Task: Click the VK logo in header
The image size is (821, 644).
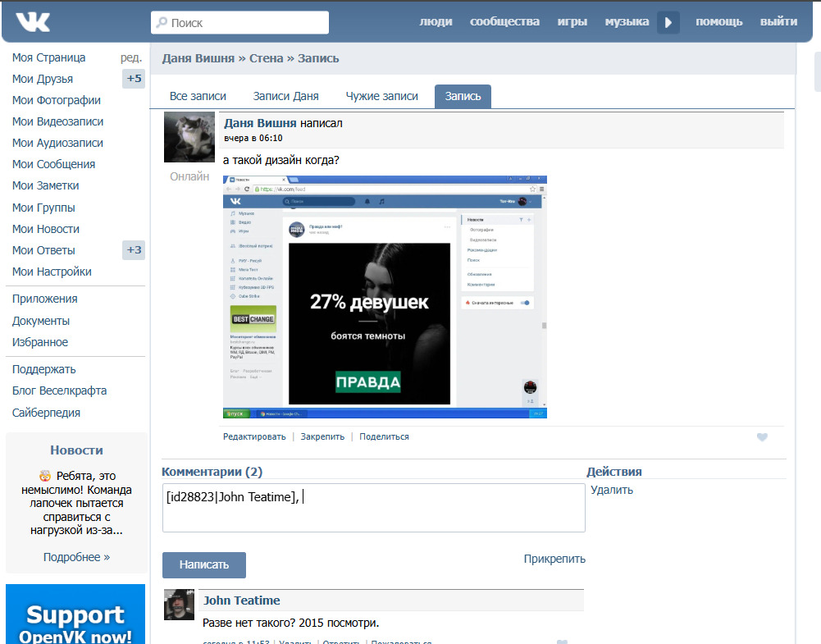Action: 33,22
